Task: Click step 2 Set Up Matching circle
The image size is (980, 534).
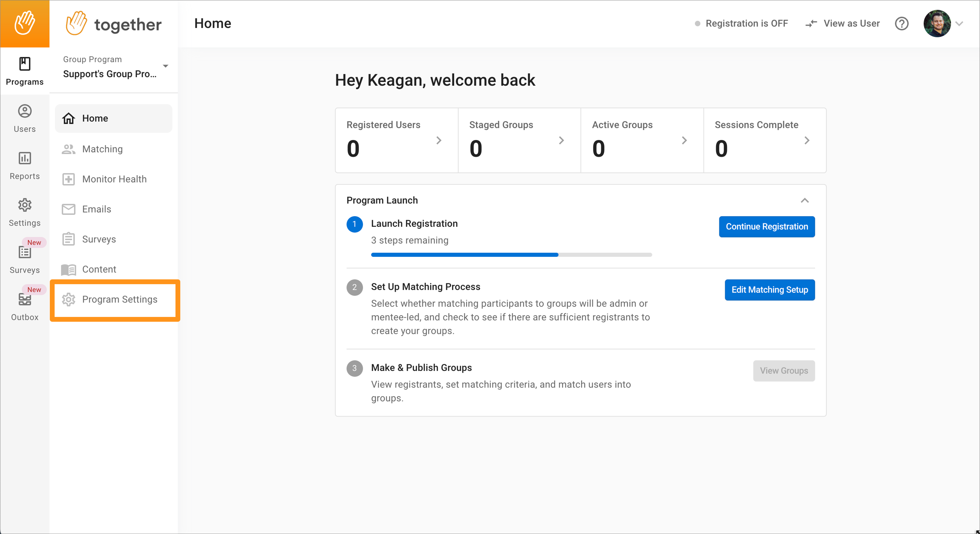Action: tap(354, 287)
